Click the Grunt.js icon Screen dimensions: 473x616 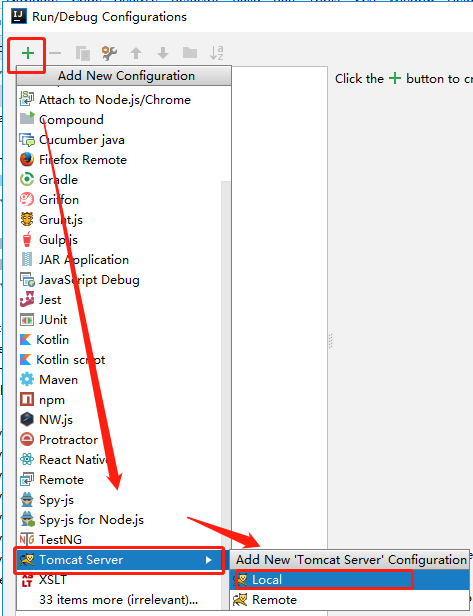27,219
